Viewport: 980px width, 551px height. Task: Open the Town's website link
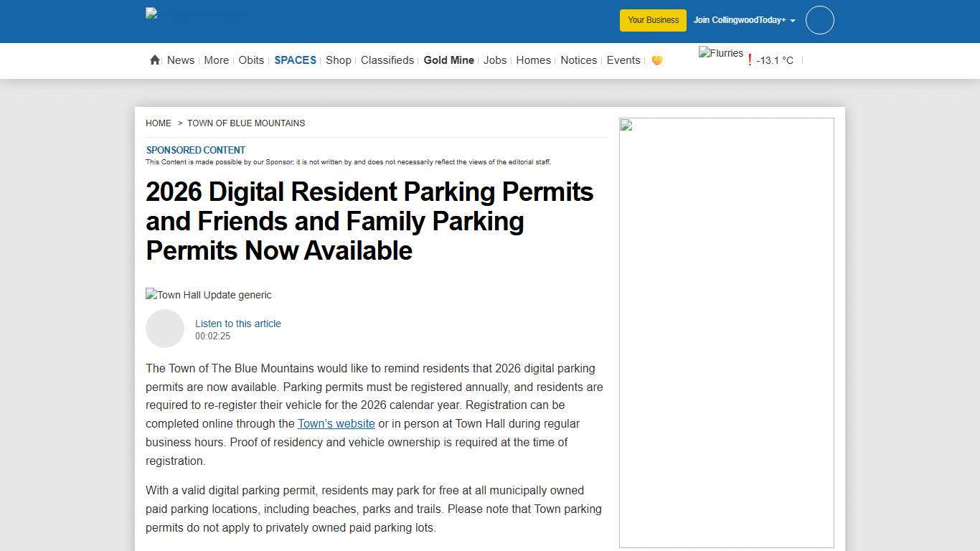(x=336, y=423)
